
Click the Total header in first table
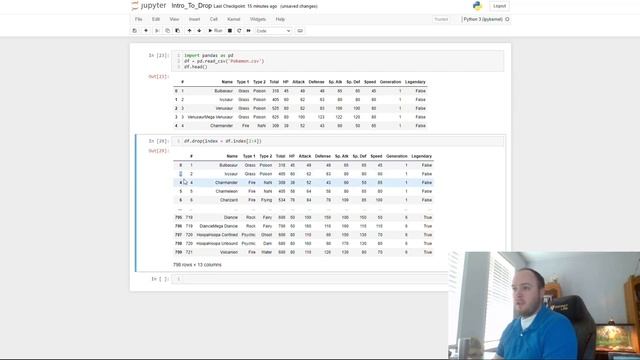tap(274, 82)
